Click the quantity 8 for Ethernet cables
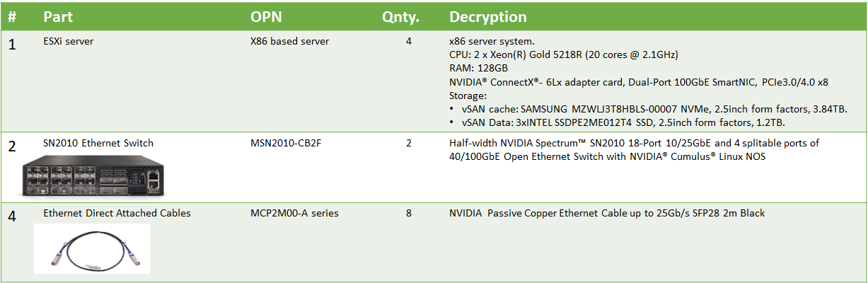 (x=409, y=213)
